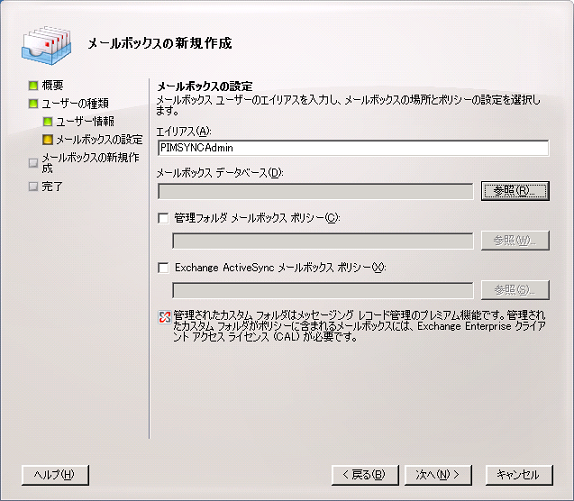Click 参照(W) button for managed folder policy
Screen dimensions: 574x501
pos(515,240)
